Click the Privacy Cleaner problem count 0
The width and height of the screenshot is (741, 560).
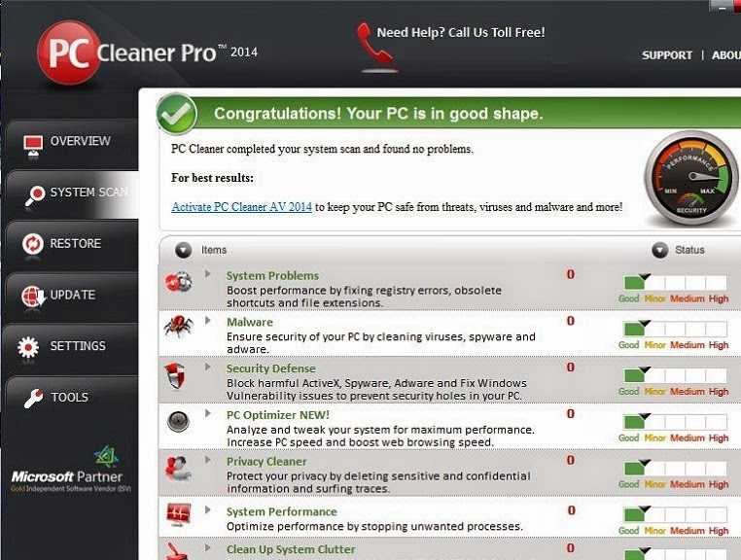pyautogui.click(x=571, y=460)
